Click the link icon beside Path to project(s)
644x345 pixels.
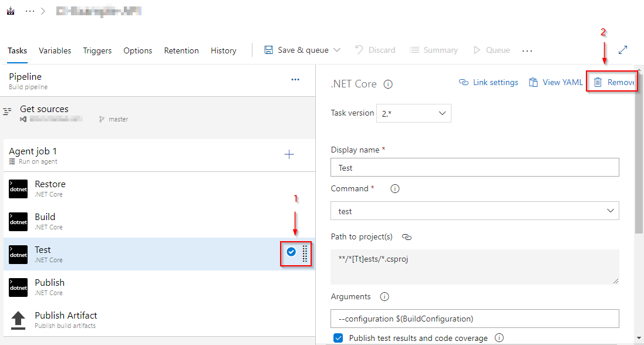coord(407,237)
